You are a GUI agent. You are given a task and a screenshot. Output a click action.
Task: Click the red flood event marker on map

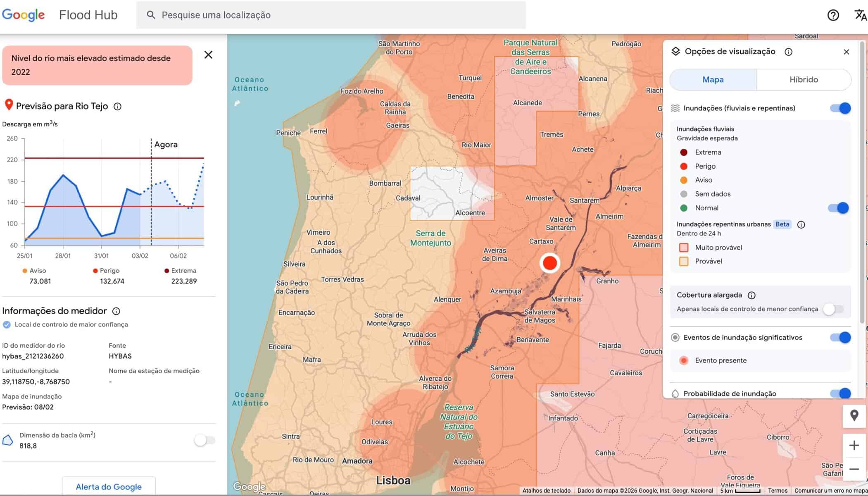(550, 263)
